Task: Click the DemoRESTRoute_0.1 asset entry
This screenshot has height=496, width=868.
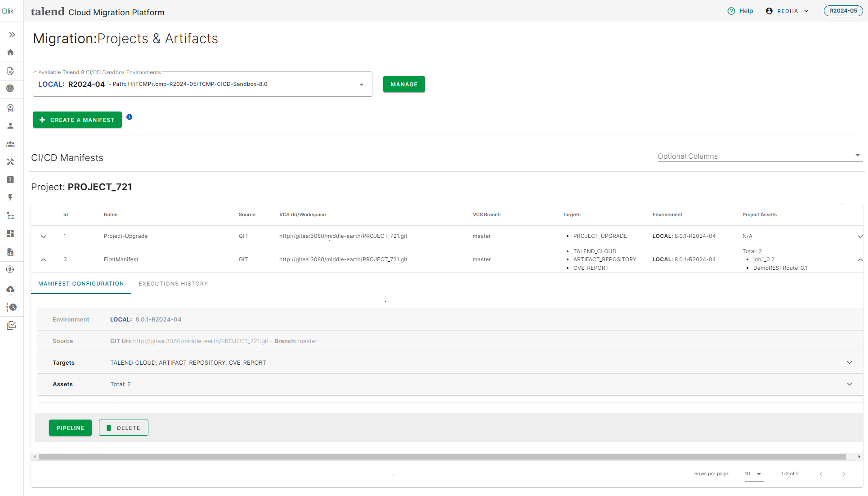Action: [780, 268]
